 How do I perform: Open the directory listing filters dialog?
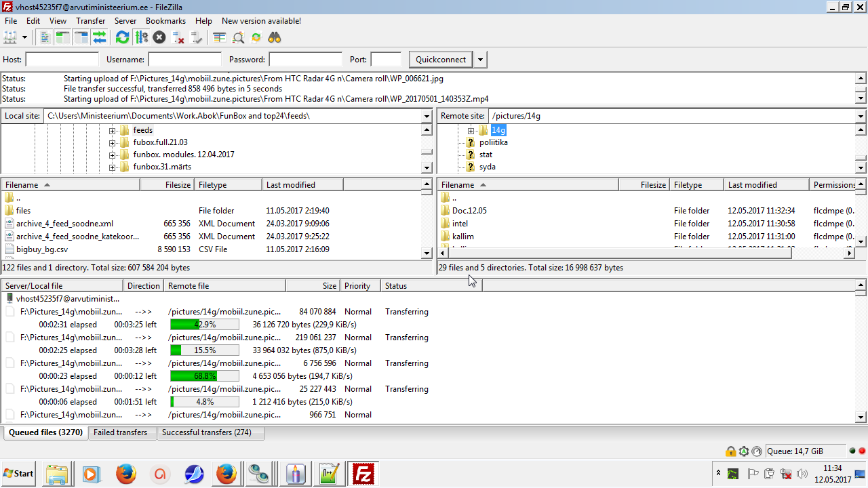tap(219, 37)
